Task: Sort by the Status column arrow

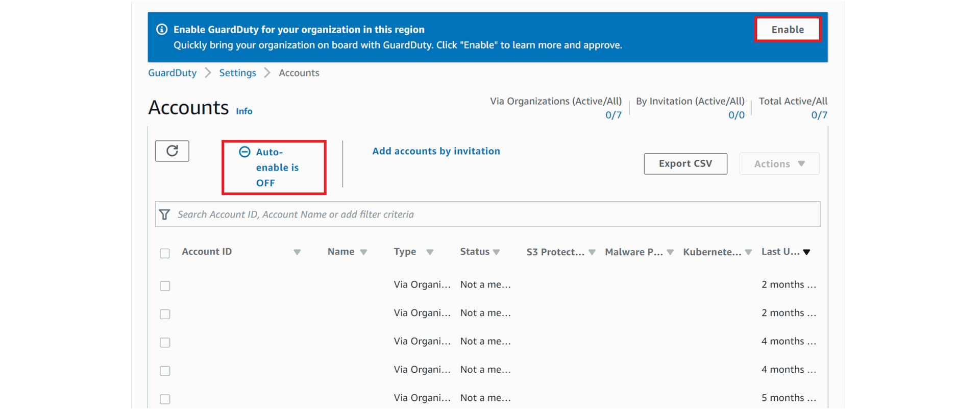Action: [496, 252]
